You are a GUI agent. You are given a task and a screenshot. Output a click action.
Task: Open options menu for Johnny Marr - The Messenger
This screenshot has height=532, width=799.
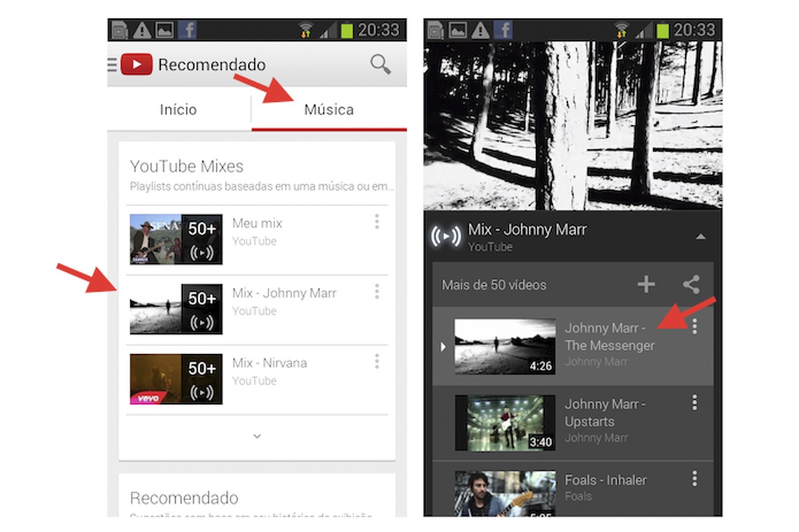coord(694,326)
